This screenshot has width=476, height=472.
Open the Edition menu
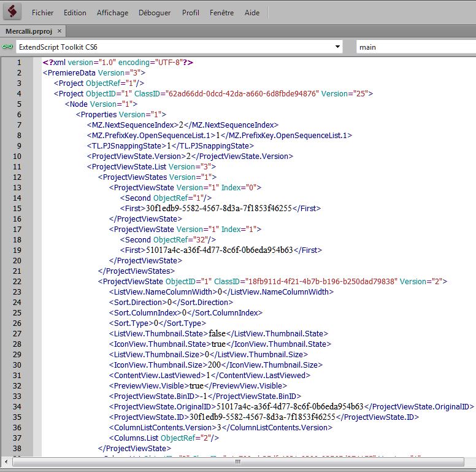tap(75, 13)
